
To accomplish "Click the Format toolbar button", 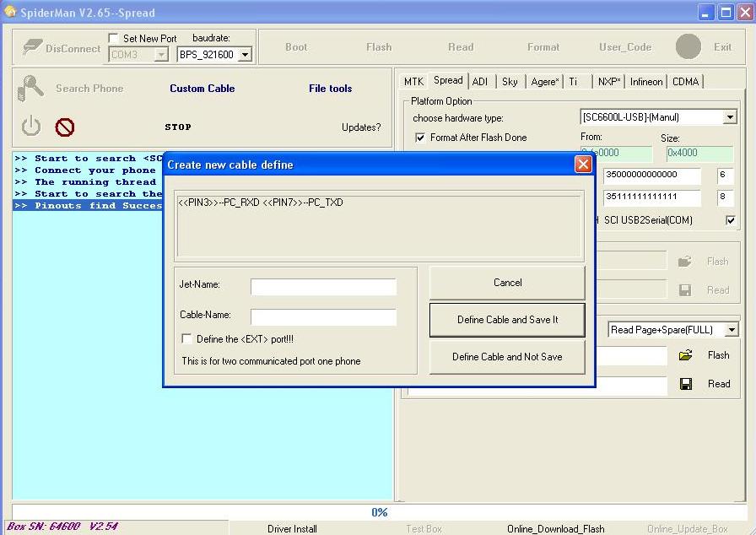I will [543, 46].
